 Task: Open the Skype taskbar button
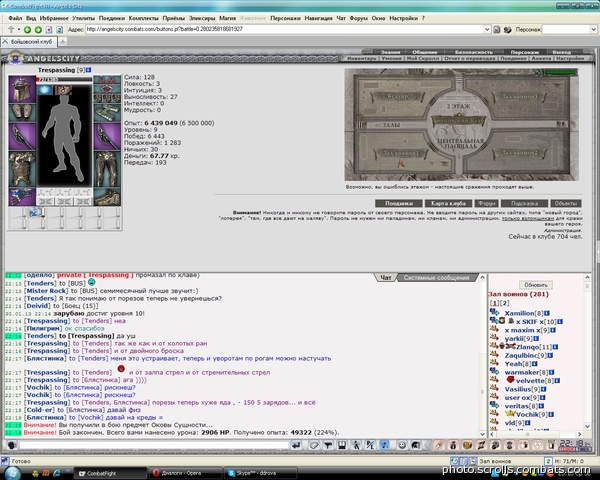click(261, 473)
